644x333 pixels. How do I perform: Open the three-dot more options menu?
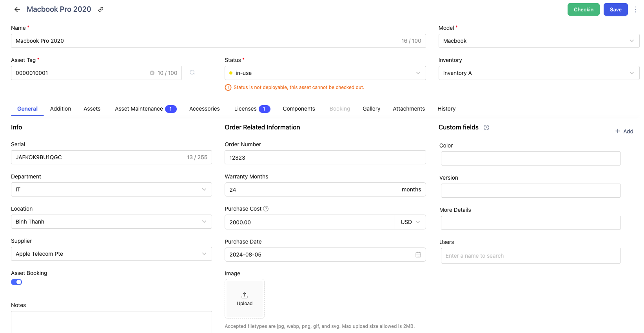point(635,9)
